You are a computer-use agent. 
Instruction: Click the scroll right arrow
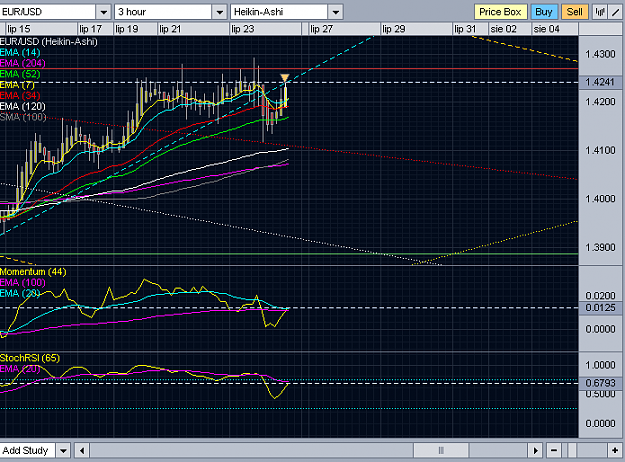(x=535, y=451)
